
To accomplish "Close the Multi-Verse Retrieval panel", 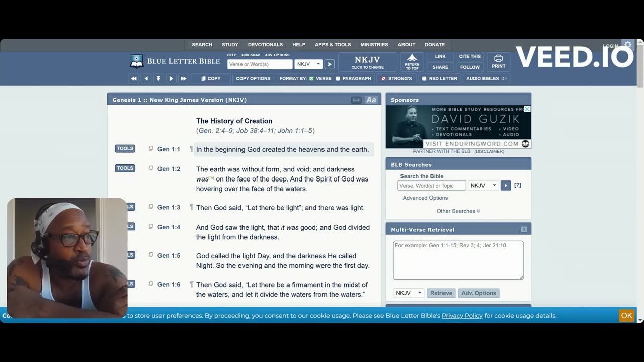I will click(524, 229).
